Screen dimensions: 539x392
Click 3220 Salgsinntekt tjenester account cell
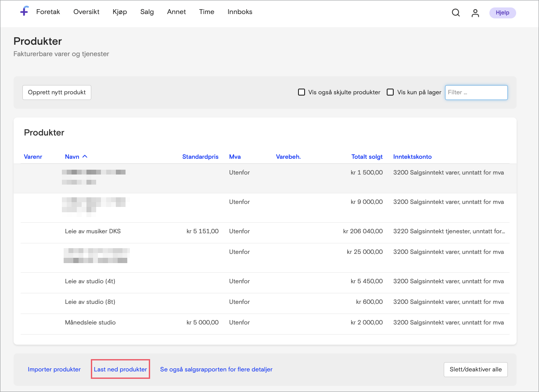[449, 231]
